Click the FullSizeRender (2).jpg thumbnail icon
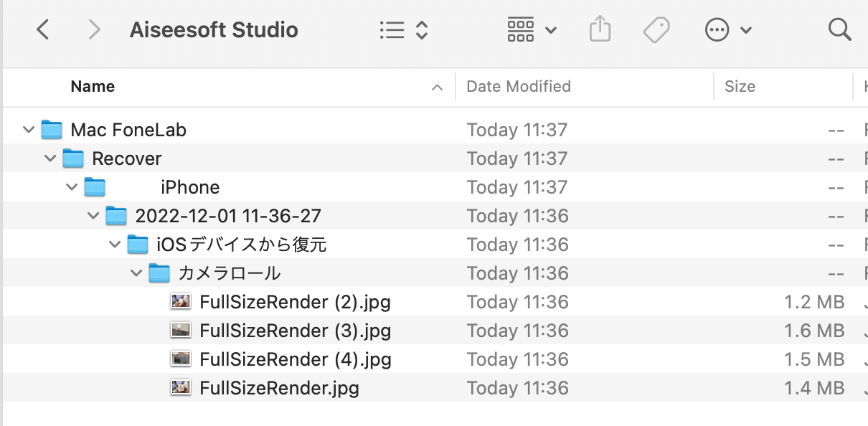 [x=181, y=302]
